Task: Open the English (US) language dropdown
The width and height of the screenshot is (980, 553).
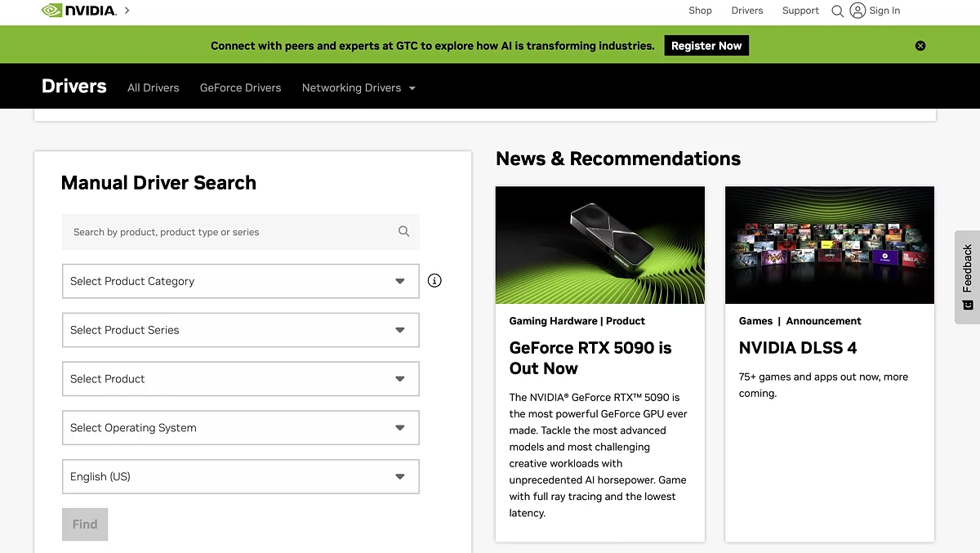Action: coord(241,477)
